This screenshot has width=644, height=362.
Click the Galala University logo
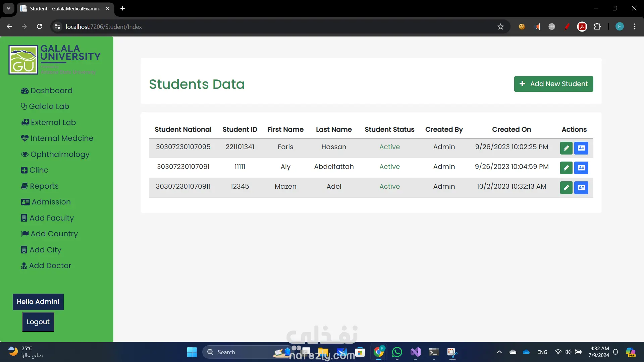tap(54, 60)
